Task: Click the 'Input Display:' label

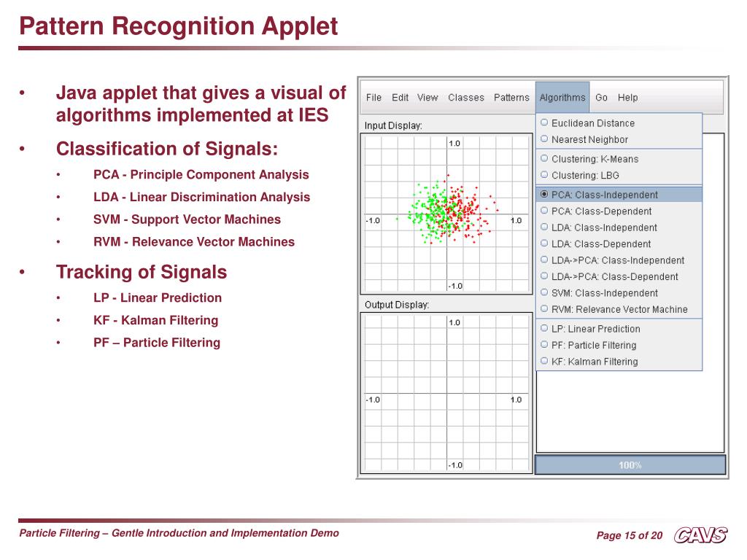Action: pos(393,125)
